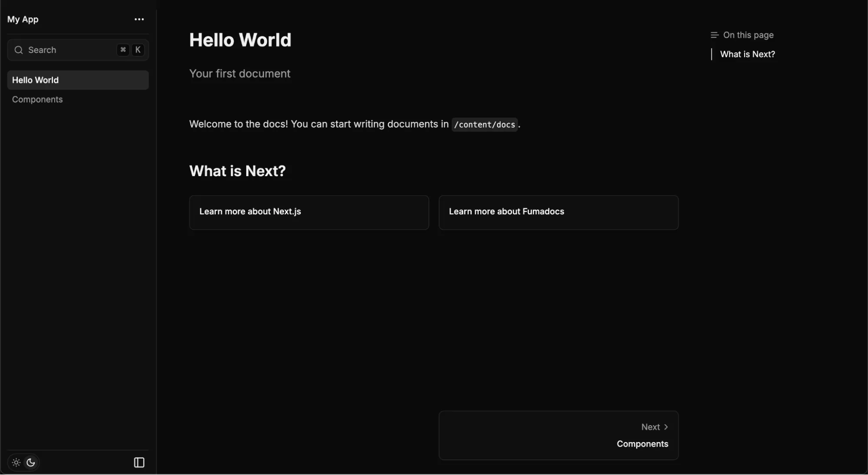
Task: Open the three-dots menu beside My App
Action: coord(139,19)
